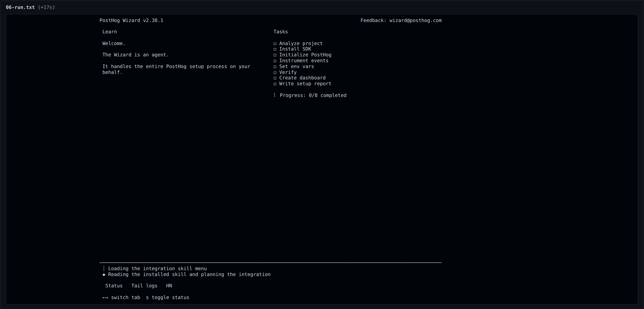644x309 pixels.
Task: Tick the Initialize PostHog checkbox
Action: click(275, 55)
